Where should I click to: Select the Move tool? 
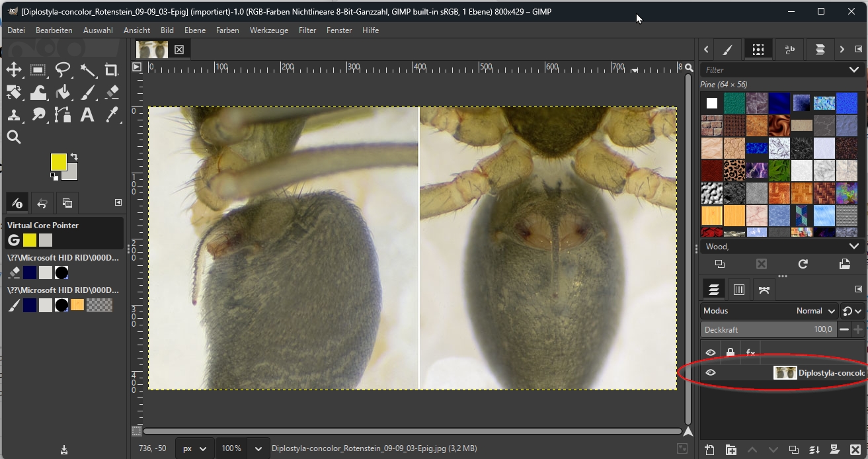tap(14, 70)
